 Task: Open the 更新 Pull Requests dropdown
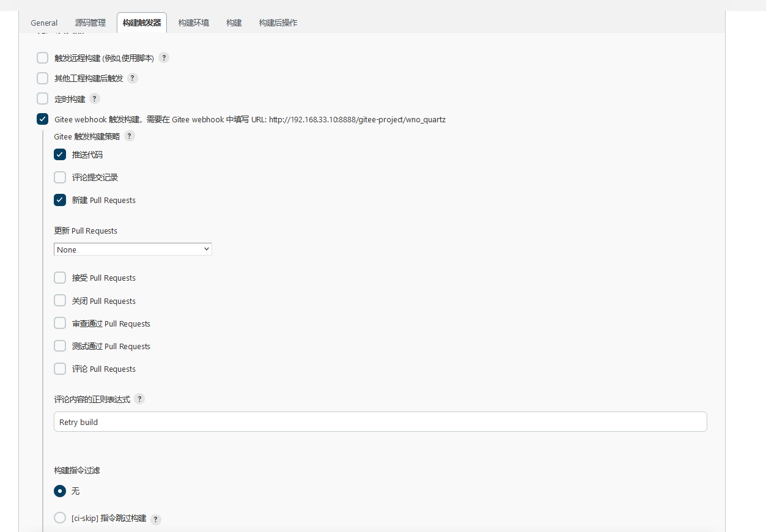click(x=133, y=249)
